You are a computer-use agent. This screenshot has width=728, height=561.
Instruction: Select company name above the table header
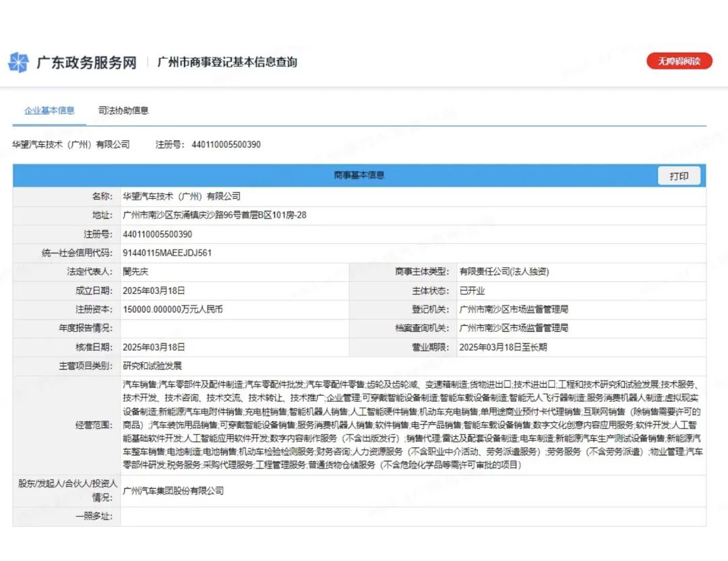pyautogui.click(x=71, y=144)
